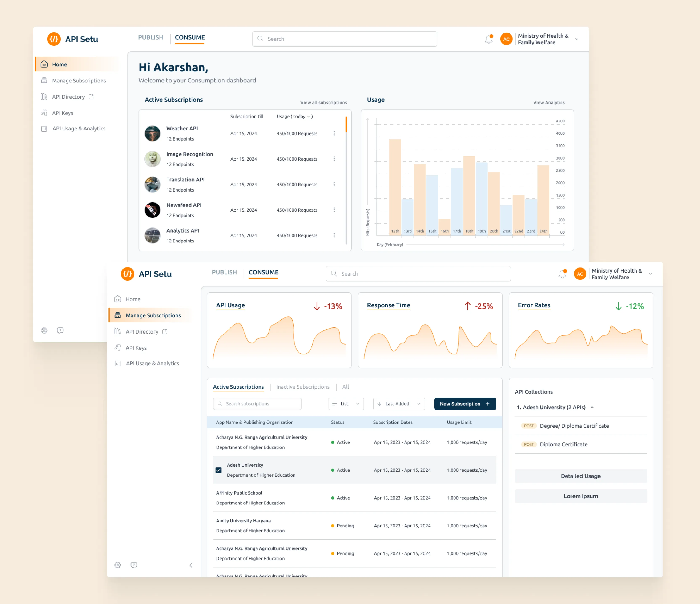Click View all subscriptions link
This screenshot has height=604, width=700.
pos(323,102)
